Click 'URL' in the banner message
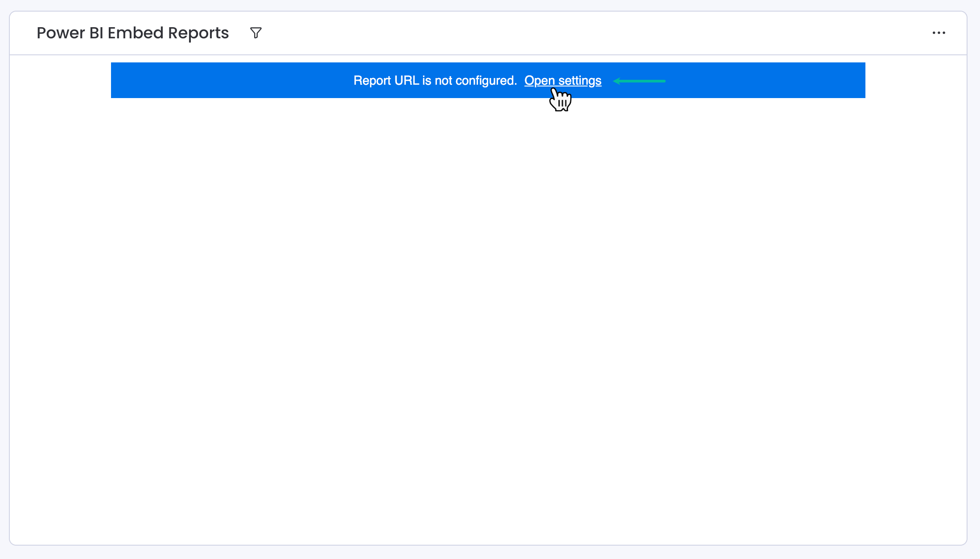Screen dimensions: 980x559 pyautogui.click(x=407, y=81)
